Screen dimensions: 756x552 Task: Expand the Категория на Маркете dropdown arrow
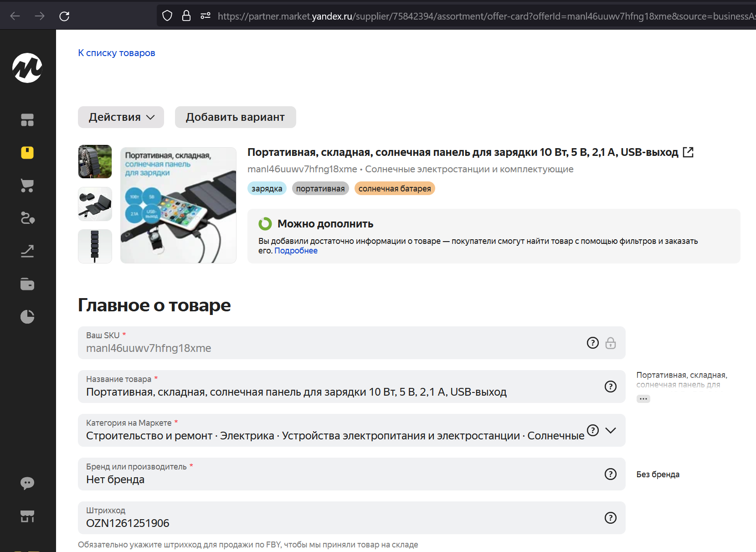pos(611,430)
